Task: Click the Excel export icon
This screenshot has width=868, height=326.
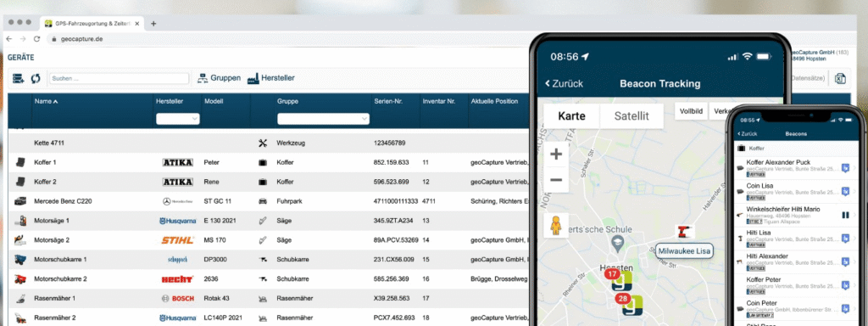Action: [x=840, y=79]
